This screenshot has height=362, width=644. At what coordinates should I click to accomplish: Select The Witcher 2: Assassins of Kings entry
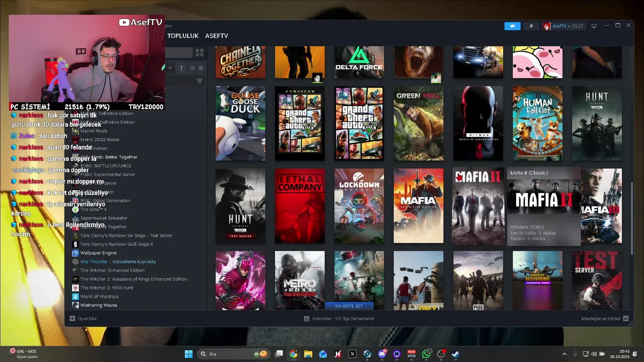pyautogui.click(x=134, y=279)
